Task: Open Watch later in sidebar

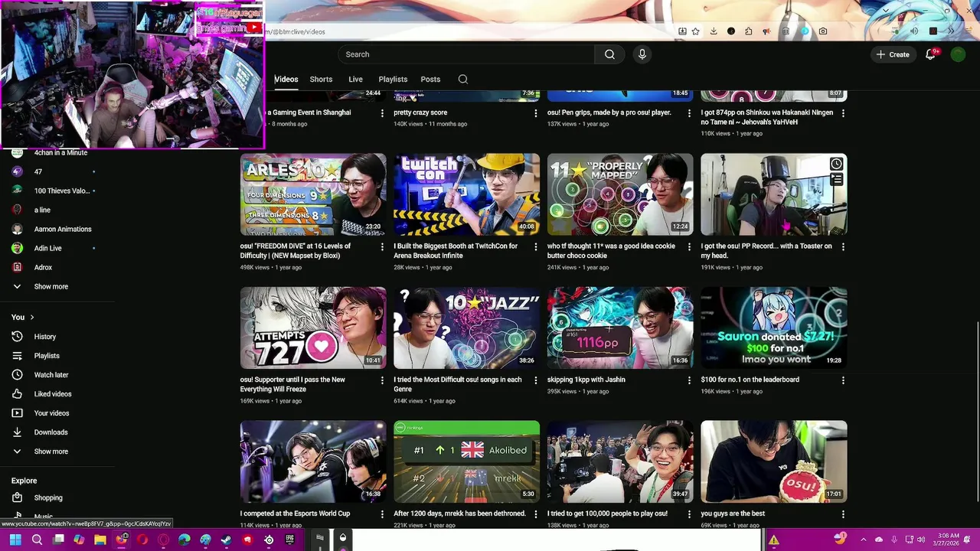Action: [x=51, y=375]
